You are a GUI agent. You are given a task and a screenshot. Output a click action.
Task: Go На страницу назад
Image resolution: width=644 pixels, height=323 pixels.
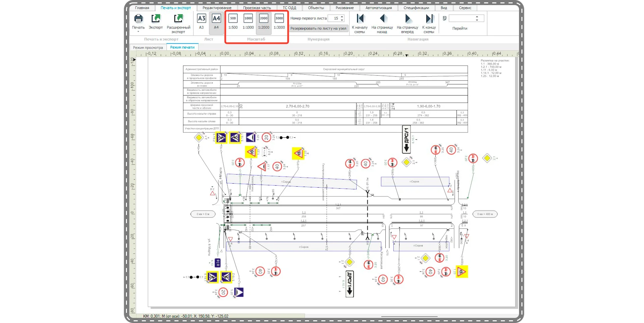click(x=382, y=18)
